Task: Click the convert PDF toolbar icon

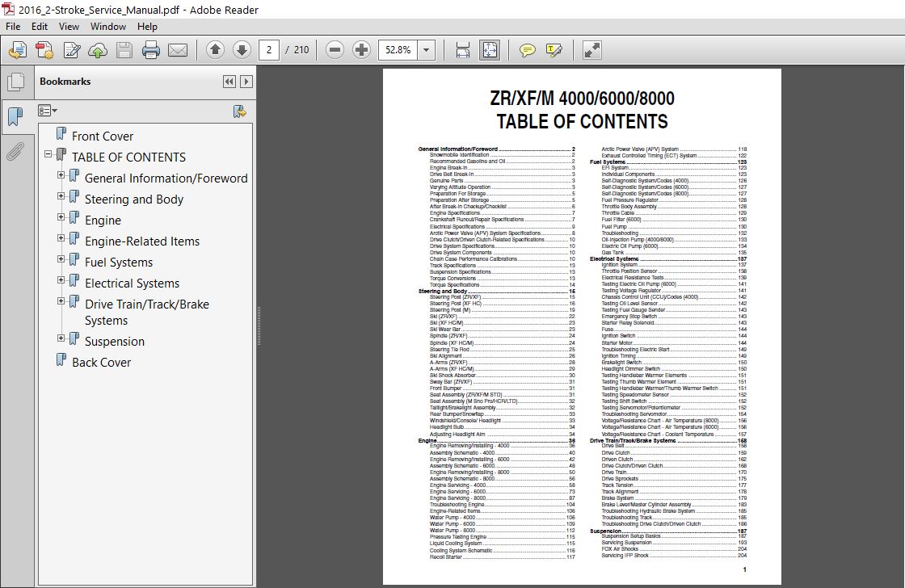Action: click(44, 50)
